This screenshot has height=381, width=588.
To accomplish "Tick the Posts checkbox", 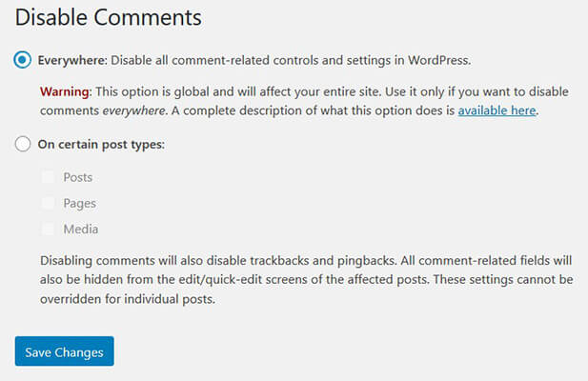I will click(48, 177).
